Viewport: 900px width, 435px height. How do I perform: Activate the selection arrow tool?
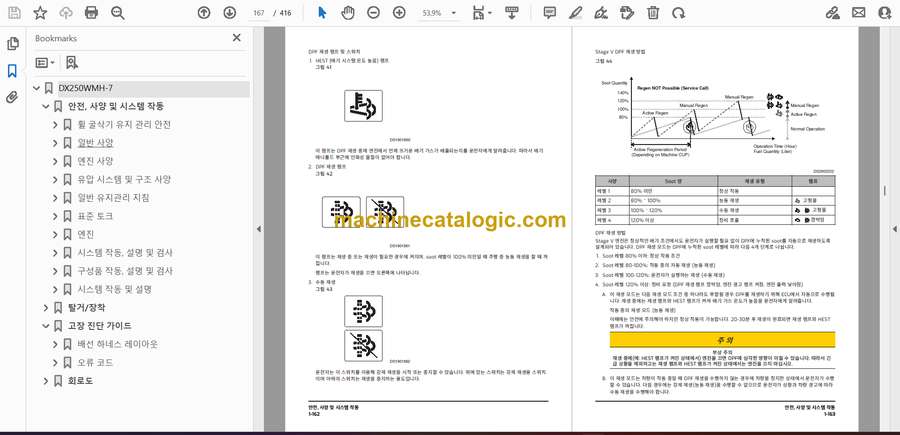(322, 13)
